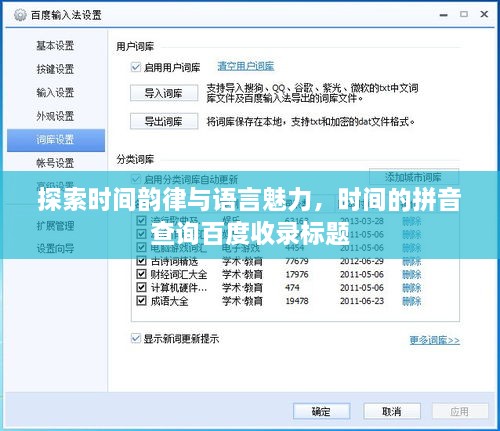This screenshot has height=431, width=500.
Task: Open the 更多词库>> link
Action: click(x=435, y=340)
